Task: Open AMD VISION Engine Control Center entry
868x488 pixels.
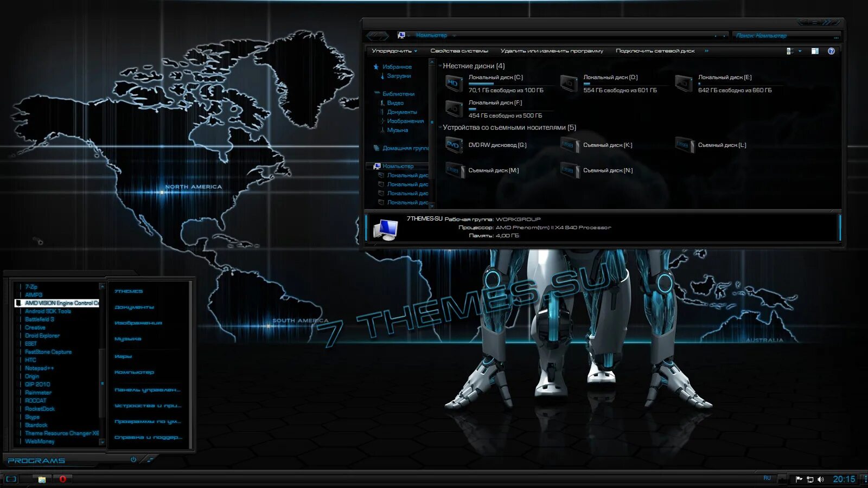Action: (57, 303)
